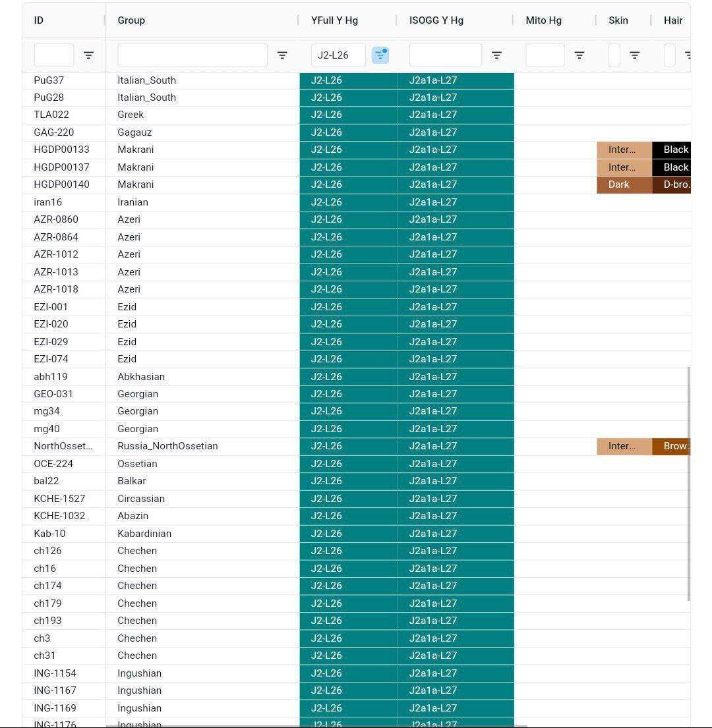Select the PuG28 ID cell
This screenshot has height=728, width=712.
click(x=64, y=98)
